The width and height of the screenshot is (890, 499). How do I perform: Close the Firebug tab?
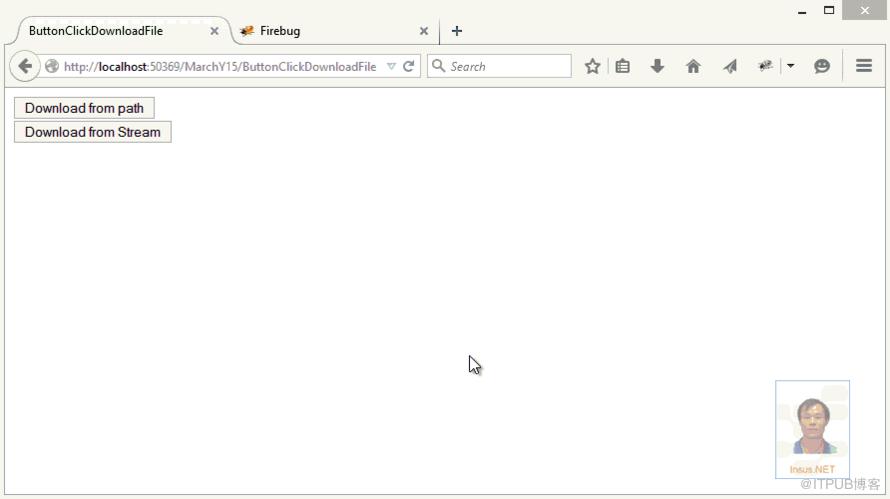(x=423, y=31)
